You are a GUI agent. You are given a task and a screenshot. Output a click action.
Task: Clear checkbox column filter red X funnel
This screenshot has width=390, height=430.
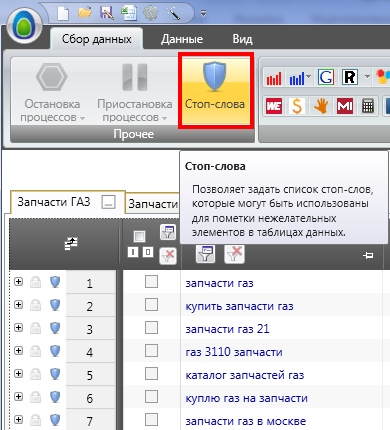pos(168,256)
